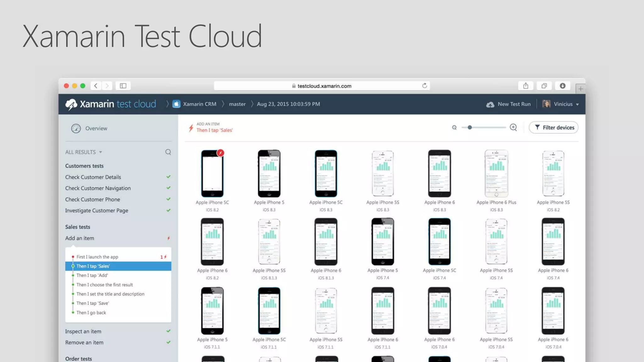This screenshot has height=362, width=644.
Task: Click the cloud upload icon by New Test Run
Action: [490, 104]
